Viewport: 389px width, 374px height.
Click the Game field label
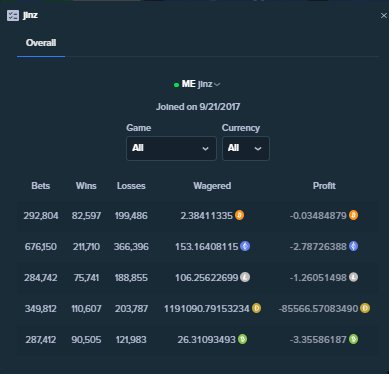139,128
